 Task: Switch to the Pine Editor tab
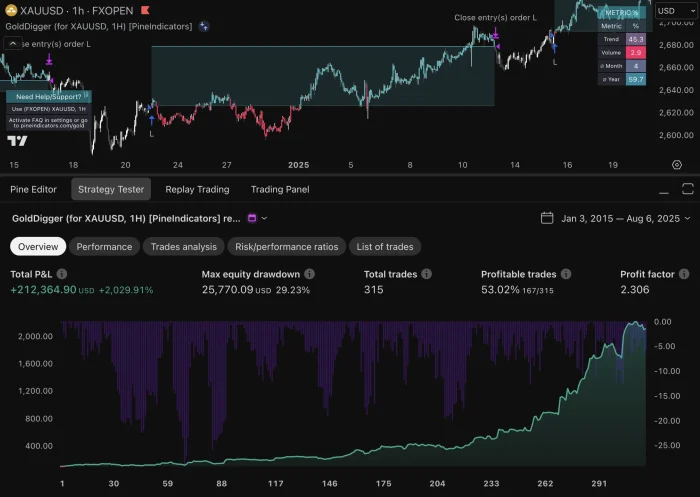(33, 189)
